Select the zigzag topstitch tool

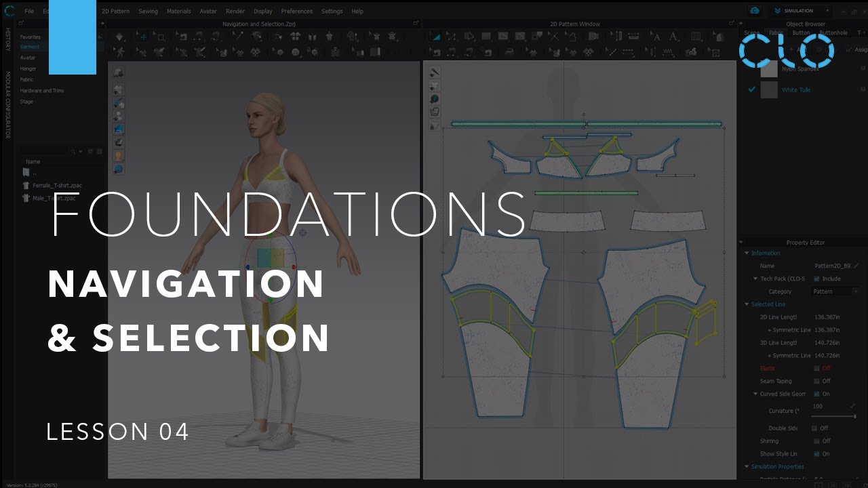pyautogui.click(x=667, y=52)
